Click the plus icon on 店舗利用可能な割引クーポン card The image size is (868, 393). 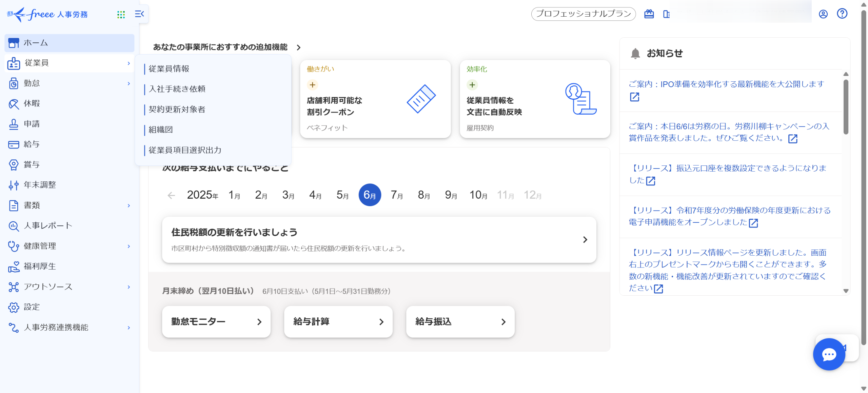pos(312,85)
